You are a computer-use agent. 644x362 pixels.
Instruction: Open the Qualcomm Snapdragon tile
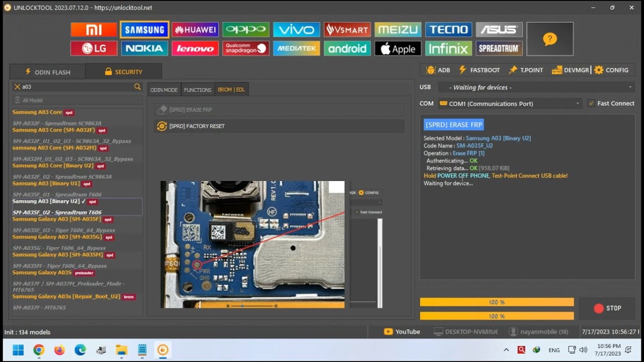coord(246,48)
